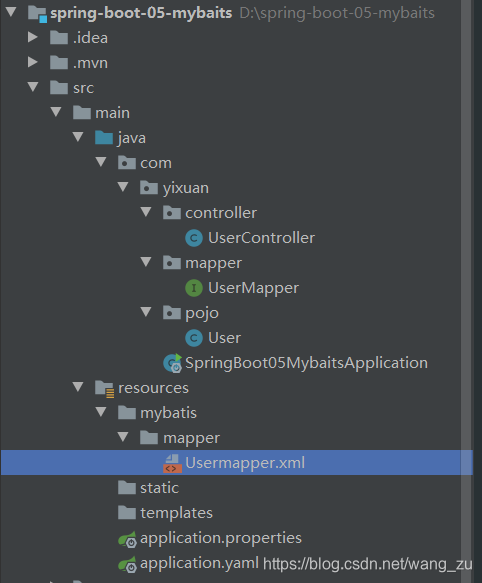
Task: Collapse the mapper package under yixuan
Action: [x=146, y=262]
